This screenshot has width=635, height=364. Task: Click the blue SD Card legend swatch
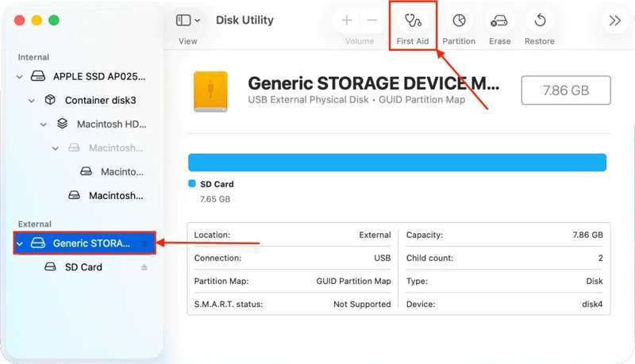(x=192, y=184)
